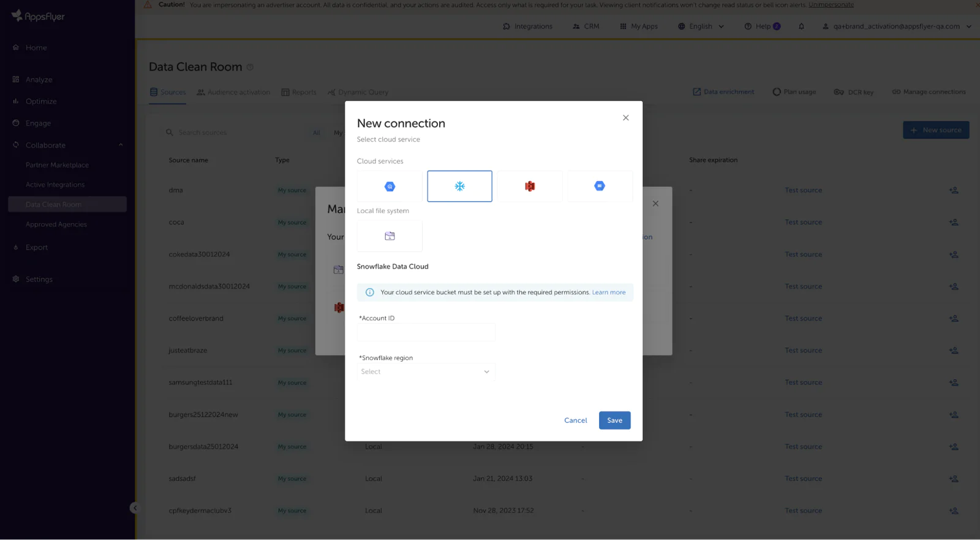Screen dimensions: 980x540
Task: Open the Learn more link
Action: click(x=609, y=292)
